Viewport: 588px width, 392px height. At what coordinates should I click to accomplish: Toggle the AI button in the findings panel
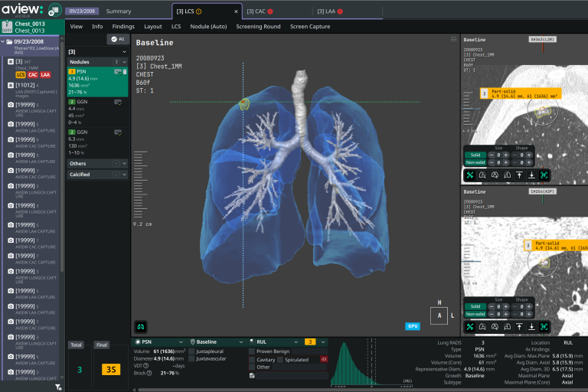(117, 38)
